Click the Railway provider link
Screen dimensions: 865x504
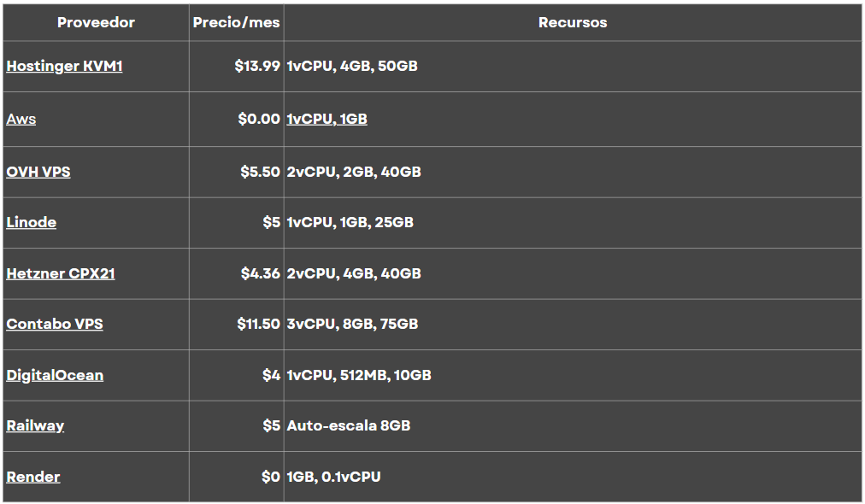point(35,425)
